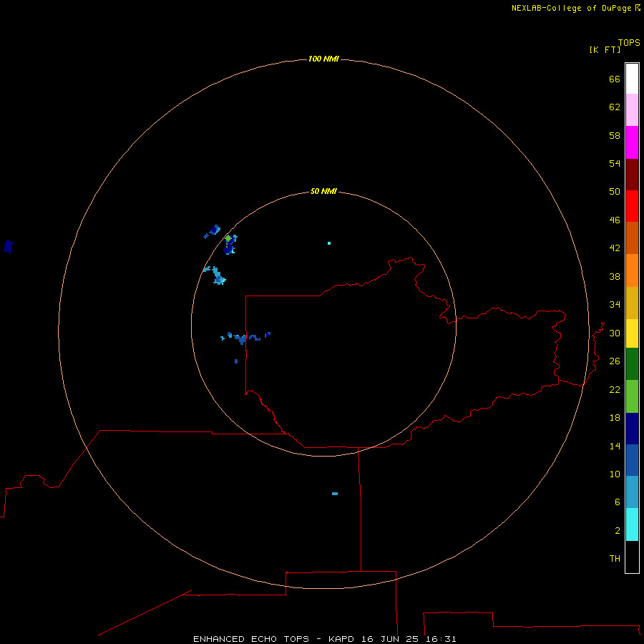Click the white swatch in the legend
Viewport: 644px width, 644px height.
pos(632,79)
